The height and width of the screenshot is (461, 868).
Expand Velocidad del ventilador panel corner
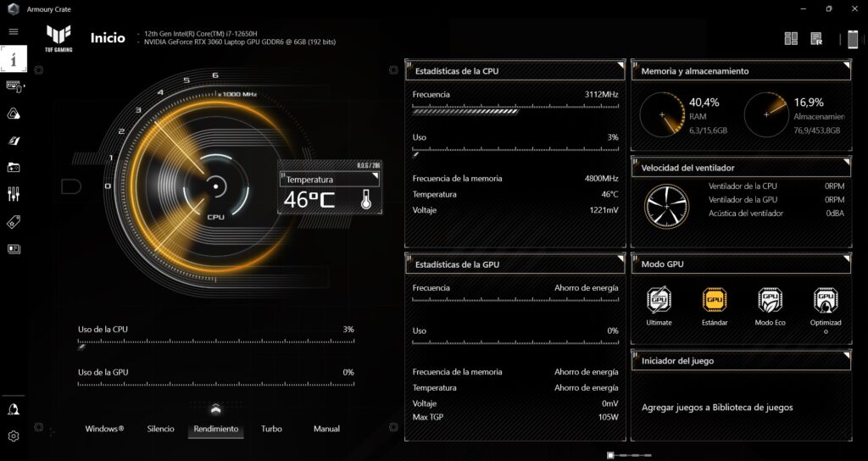[x=847, y=162]
